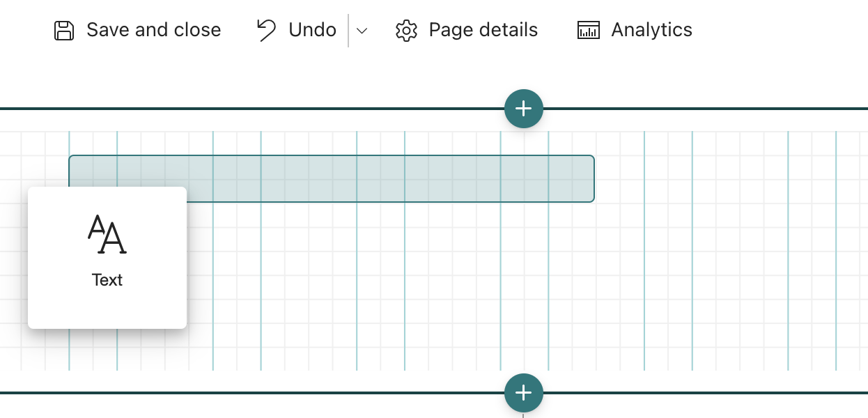Screen dimensions: 868x418
Task: Click the "Text" label on the card
Action: click(107, 280)
